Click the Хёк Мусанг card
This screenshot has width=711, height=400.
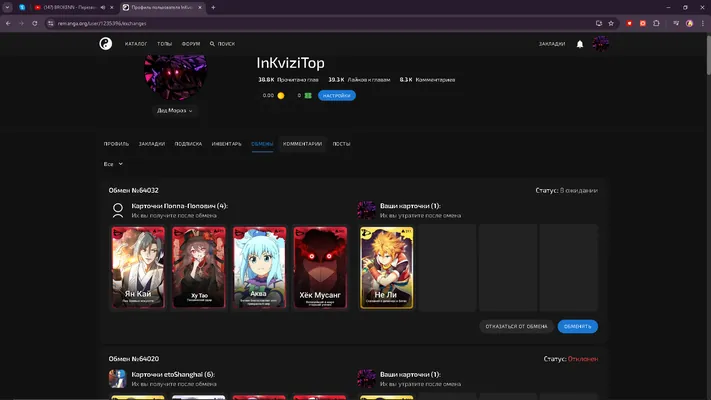coord(320,267)
